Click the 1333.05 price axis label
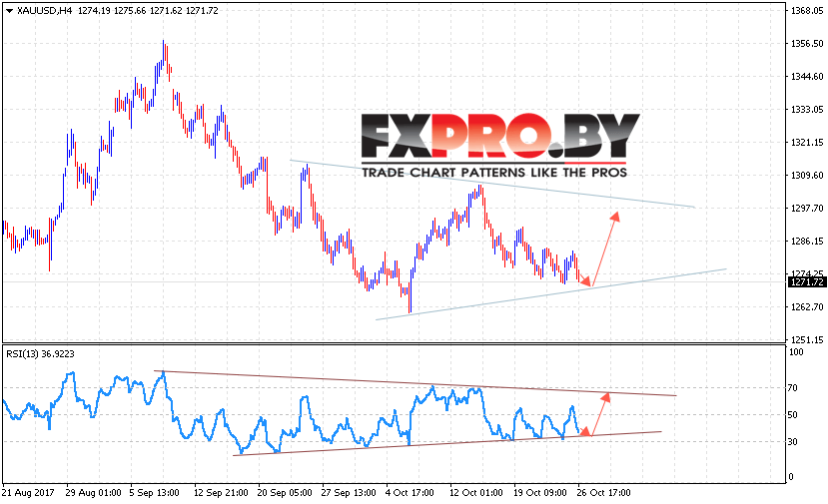This screenshot has height=504, width=828. [807, 109]
